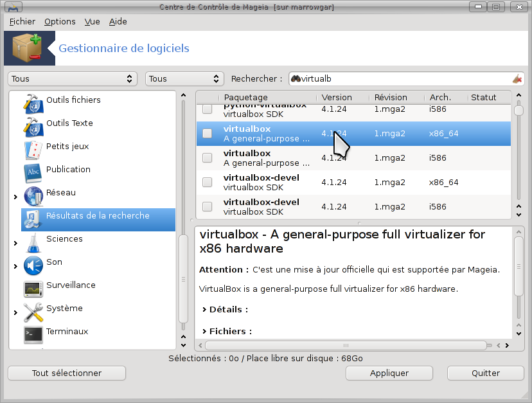Viewport: 532px width, 403px height.
Task: Open the Options menu
Action: 60,21
